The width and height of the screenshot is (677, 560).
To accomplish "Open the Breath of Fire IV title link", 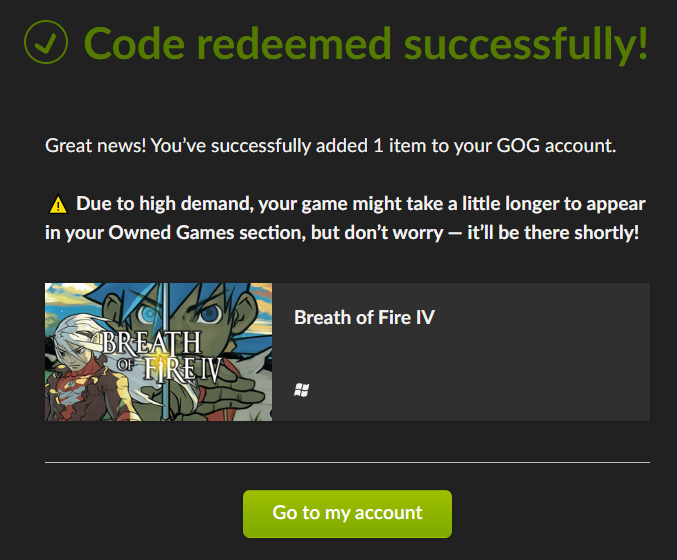I will coord(364,318).
